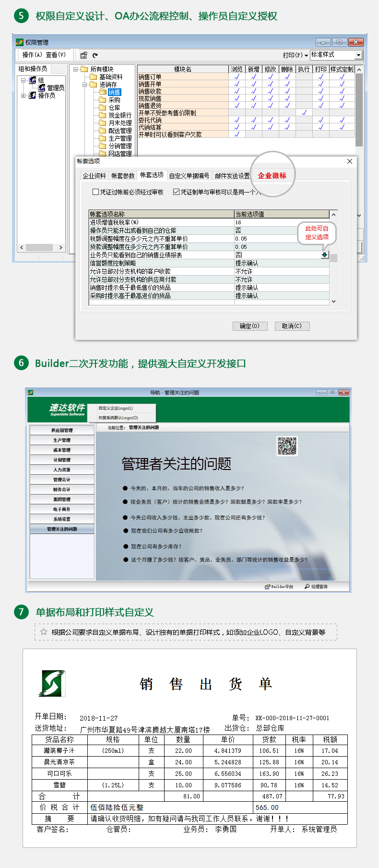The width and height of the screenshot is (379, 868).
Task: Expand the 操作员 tree node
Action: coord(23,96)
